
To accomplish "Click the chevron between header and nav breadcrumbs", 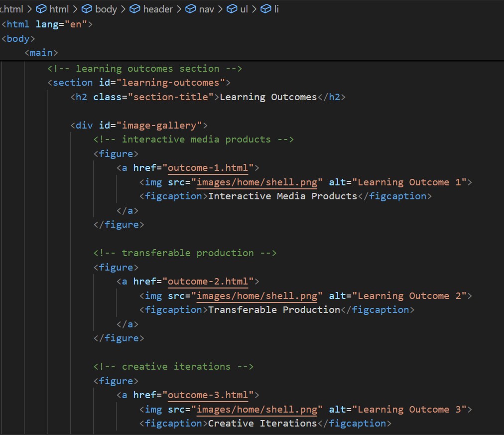I will (x=179, y=9).
